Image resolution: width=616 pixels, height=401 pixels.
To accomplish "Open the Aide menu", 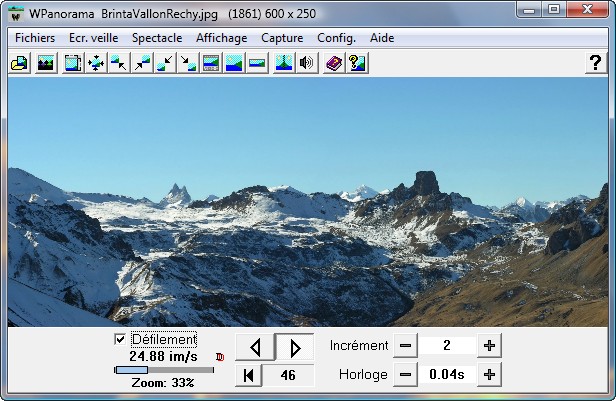I will (x=382, y=38).
